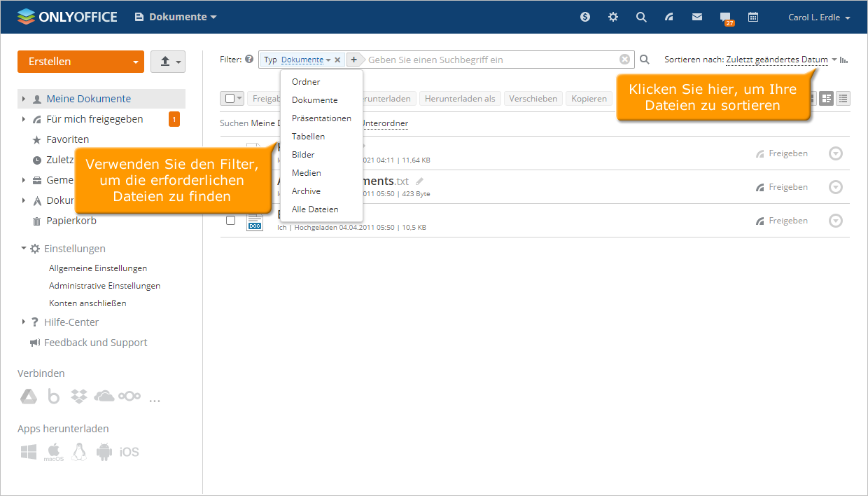Open the feed icon in the header

pos(669,17)
